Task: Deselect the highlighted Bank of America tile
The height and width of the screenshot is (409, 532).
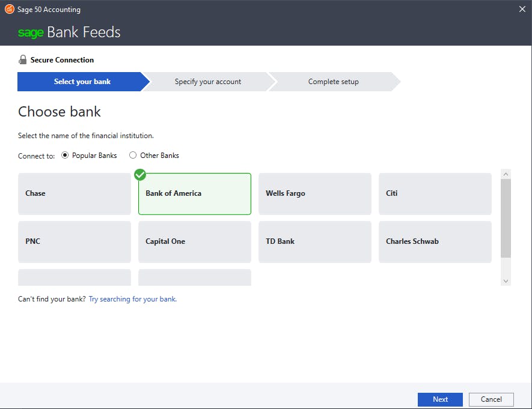Action: point(194,193)
